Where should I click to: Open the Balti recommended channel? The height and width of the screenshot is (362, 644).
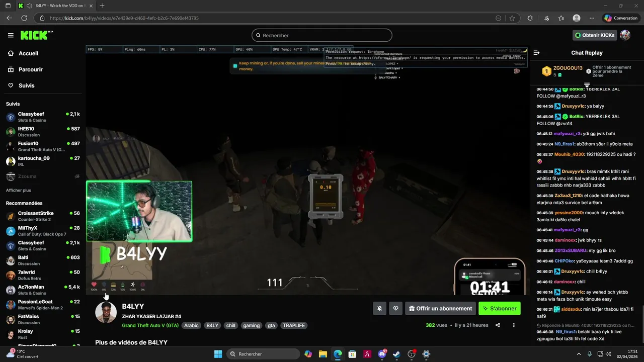[x=43, y=260]
